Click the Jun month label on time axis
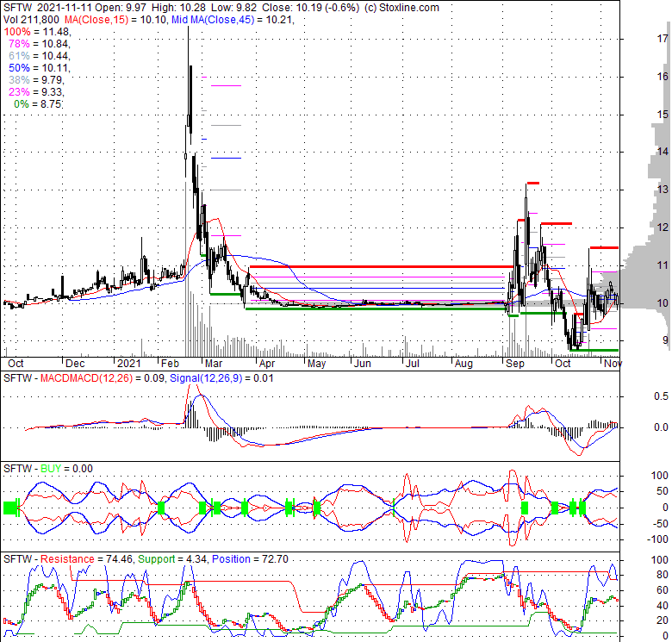This screenshot has width=672, height=642. coord(363,364)
